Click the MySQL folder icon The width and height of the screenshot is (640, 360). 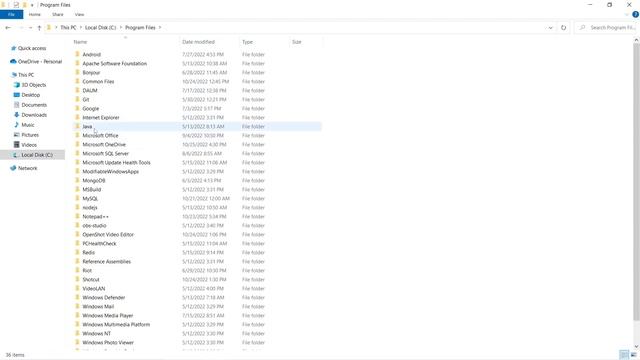[x=78, y=198]
